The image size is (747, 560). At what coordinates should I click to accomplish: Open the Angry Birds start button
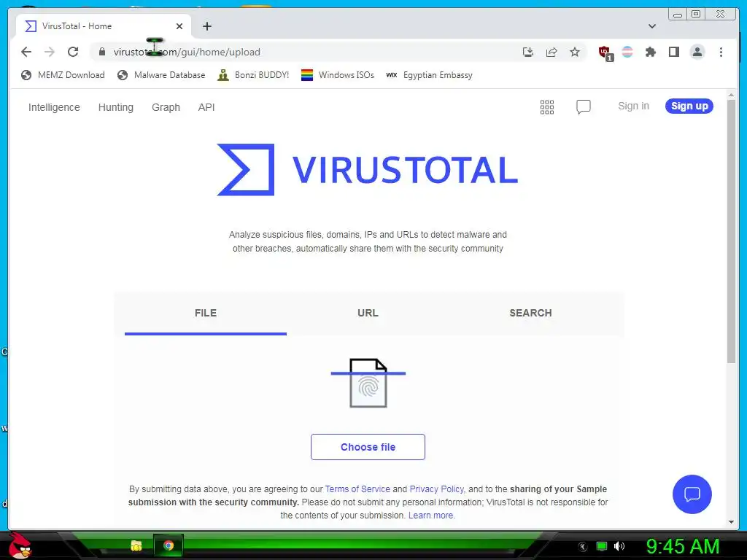20,545
